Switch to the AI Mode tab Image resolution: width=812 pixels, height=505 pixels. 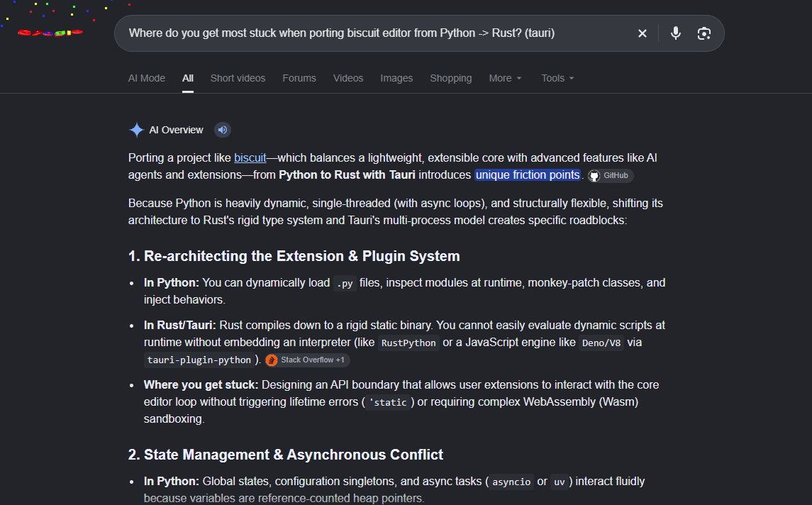click(x=147, y=78)
